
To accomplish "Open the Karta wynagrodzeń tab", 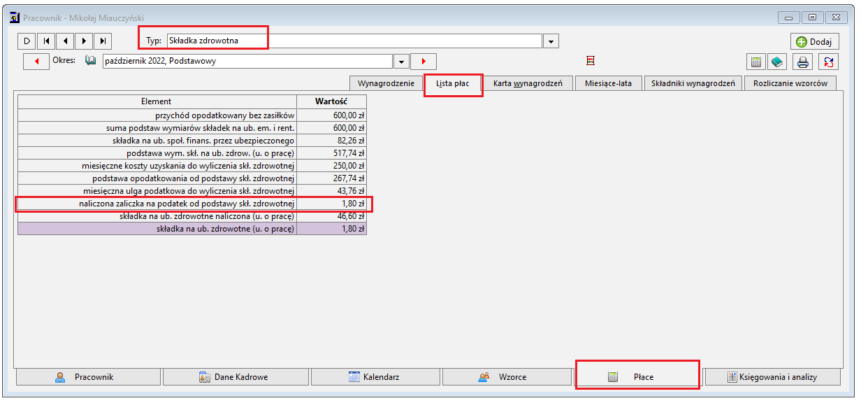I will pyautogui.click(x=528, y=83).
